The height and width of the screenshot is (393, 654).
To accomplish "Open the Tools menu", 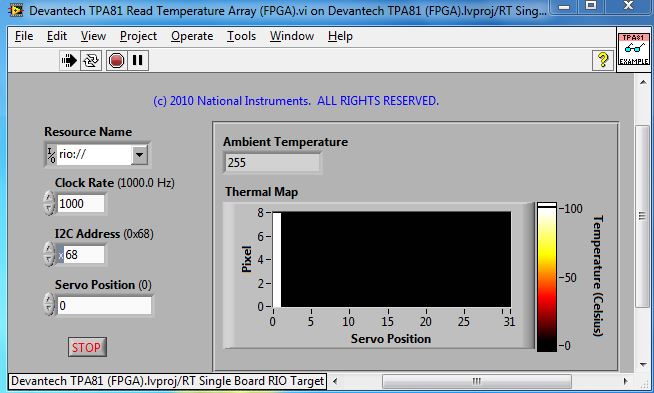I will [241, 36].
